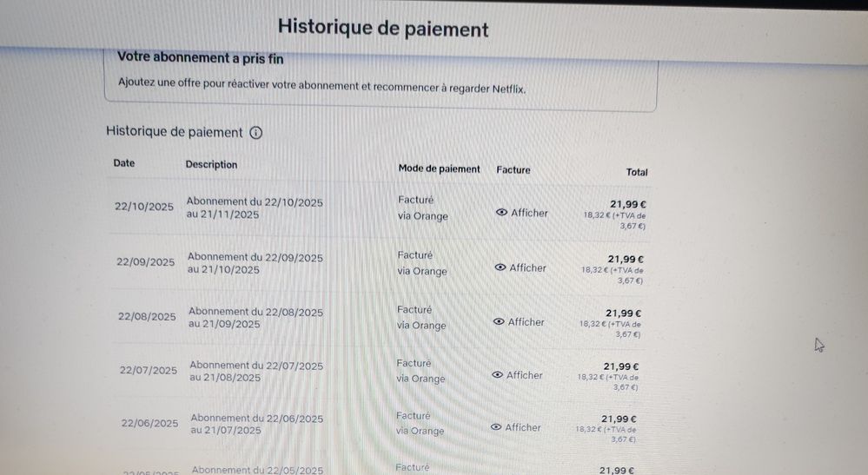Screen dimensions: 868x475
Task: Click the 'Votre abonnement a pris fin' banner heading
Action: [x=201, y=59]
